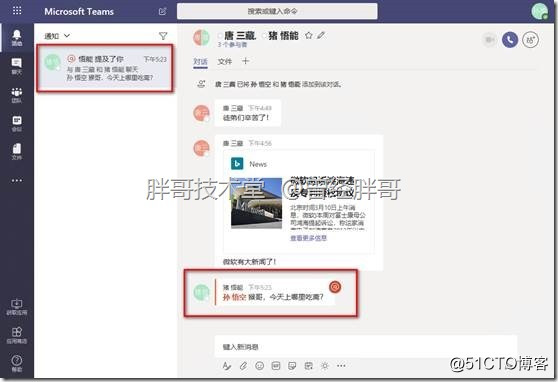
Task: Click 唐三藏 avatar on 徒弟们辛苦了 message
Action: (x=201, y=113)
